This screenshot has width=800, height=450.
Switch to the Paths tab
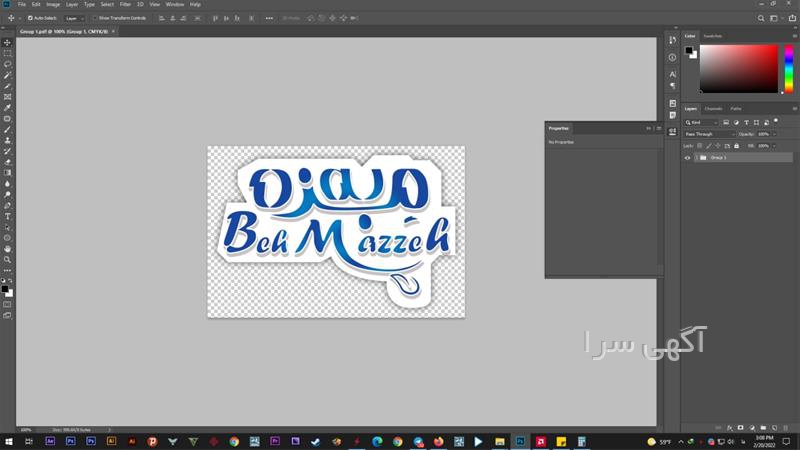point(736,109)
